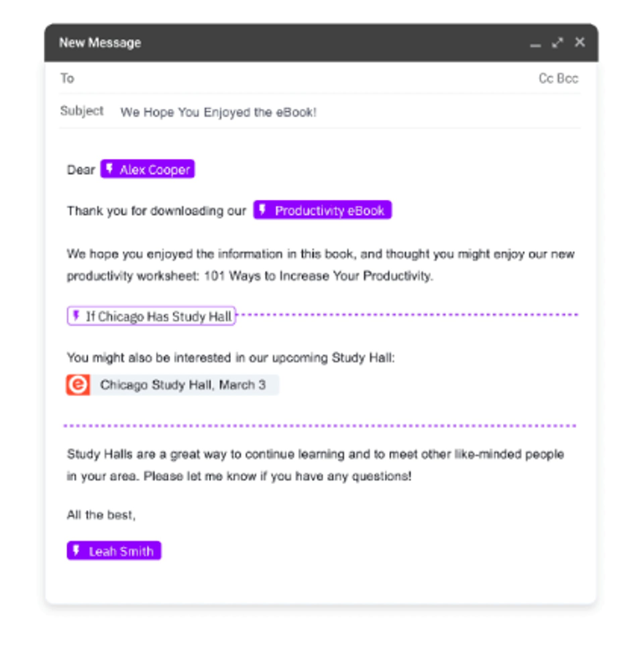Expand the compose window to full screen
644x653 pixels.
coord(557,43)
